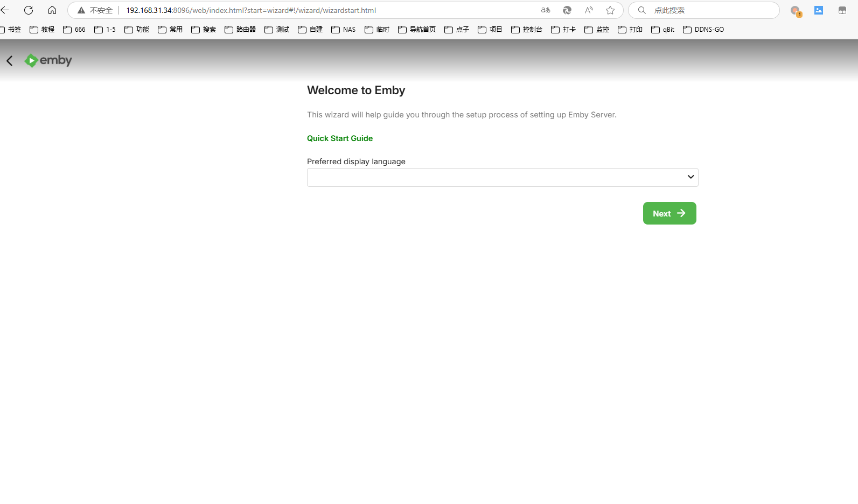Open the DDNS-GO bookmark folder
Viewport: 858px width, 504px height.
click(x=703, y=30)
